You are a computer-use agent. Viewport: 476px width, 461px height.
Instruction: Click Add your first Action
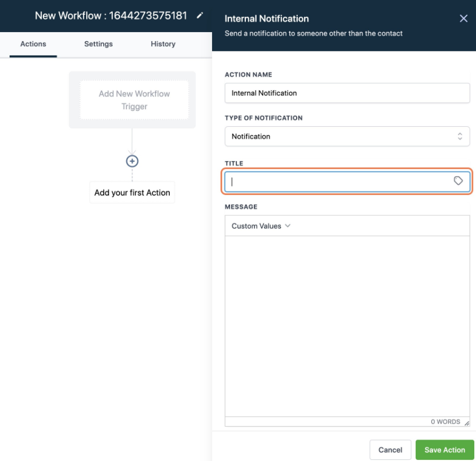point(131,192)
